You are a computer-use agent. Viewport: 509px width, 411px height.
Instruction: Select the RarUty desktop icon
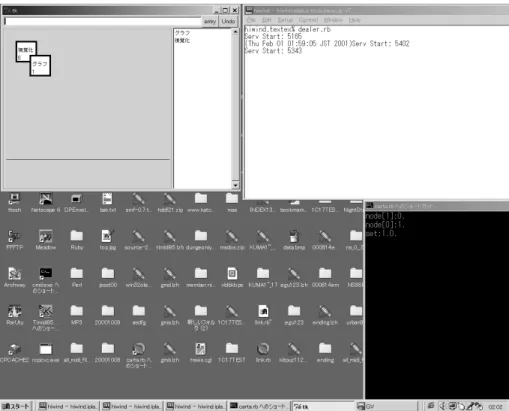(14, 315)
